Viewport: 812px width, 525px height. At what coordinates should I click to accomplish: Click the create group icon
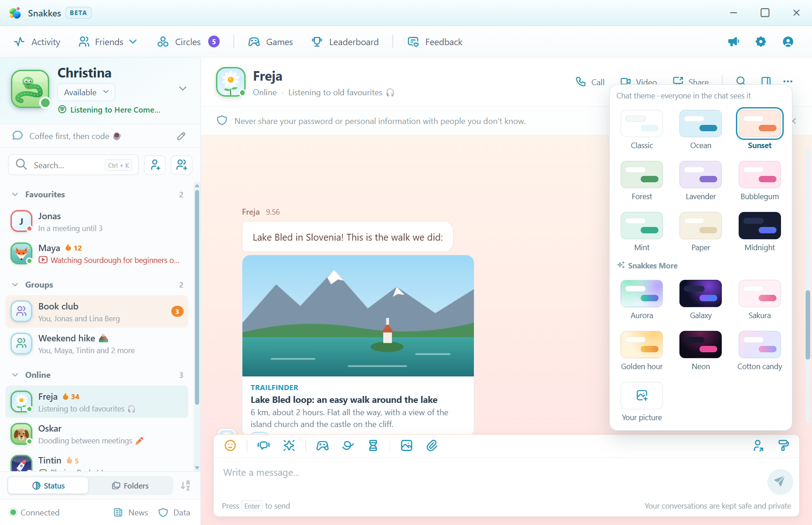[x=181, y=165]
